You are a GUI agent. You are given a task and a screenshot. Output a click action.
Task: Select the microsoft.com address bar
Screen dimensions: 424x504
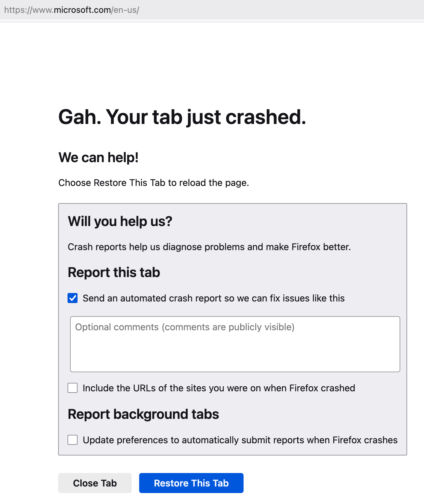click(212, 10)
